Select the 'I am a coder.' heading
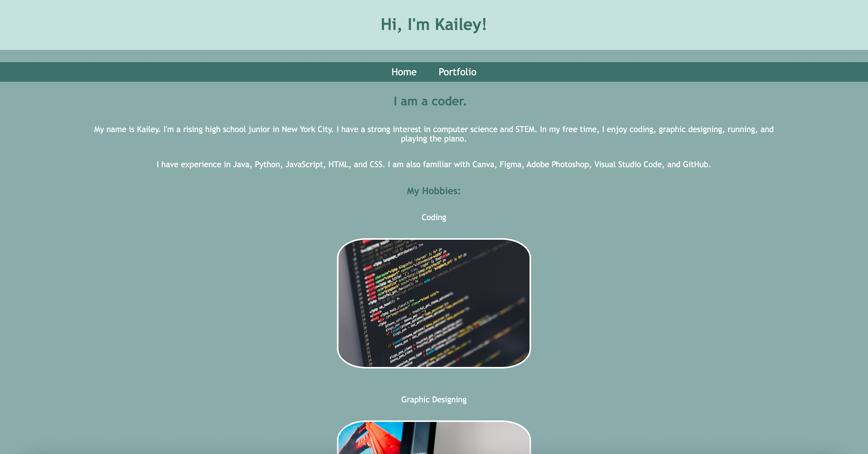The image size is (868, 454). tap(430, 101)
